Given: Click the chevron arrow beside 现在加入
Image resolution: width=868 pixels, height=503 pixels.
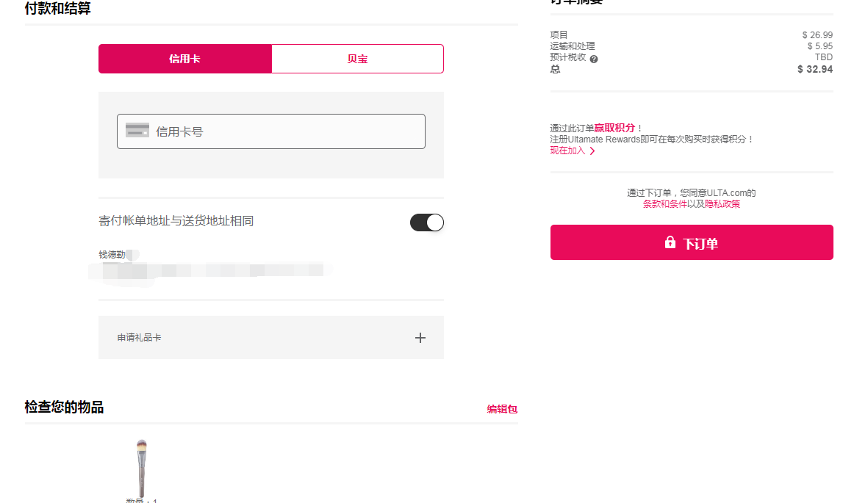Looking at the screenshot, I should point(592,151).
